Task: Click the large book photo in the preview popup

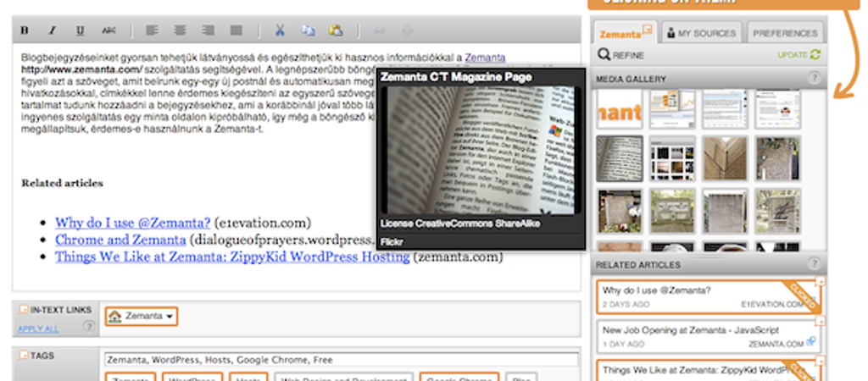Action: tap(481, 150)
